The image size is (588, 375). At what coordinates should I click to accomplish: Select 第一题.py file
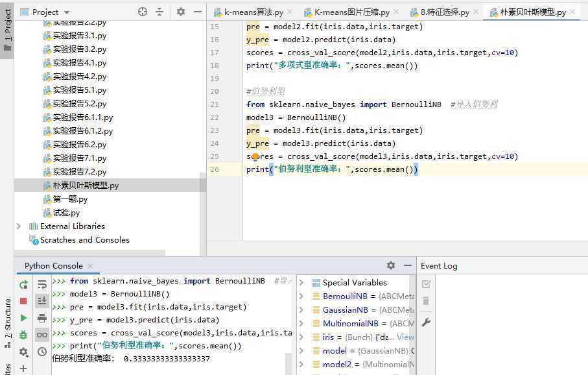click(x=70, y=199)
